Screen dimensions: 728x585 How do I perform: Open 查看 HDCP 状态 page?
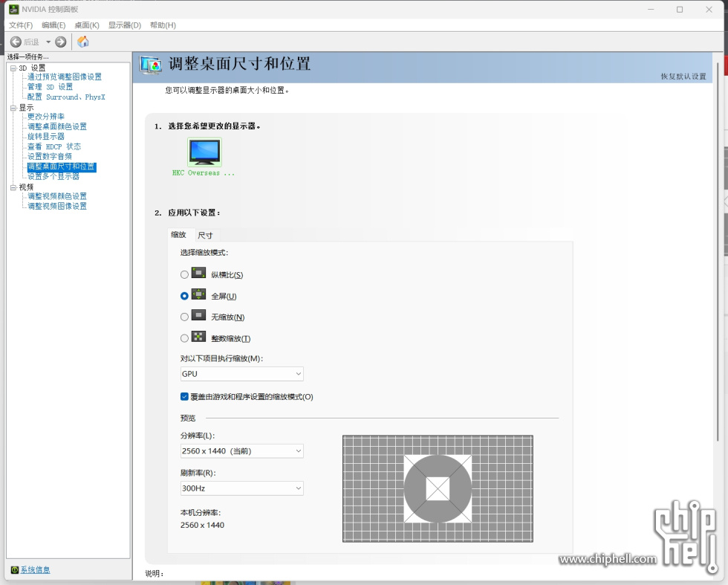(54, 146)
